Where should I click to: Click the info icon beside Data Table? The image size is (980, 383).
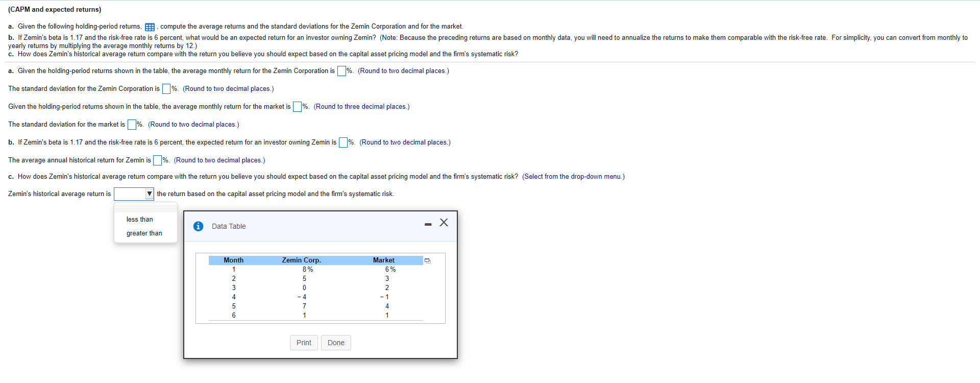pyautogui.click(x=199, y=226)
